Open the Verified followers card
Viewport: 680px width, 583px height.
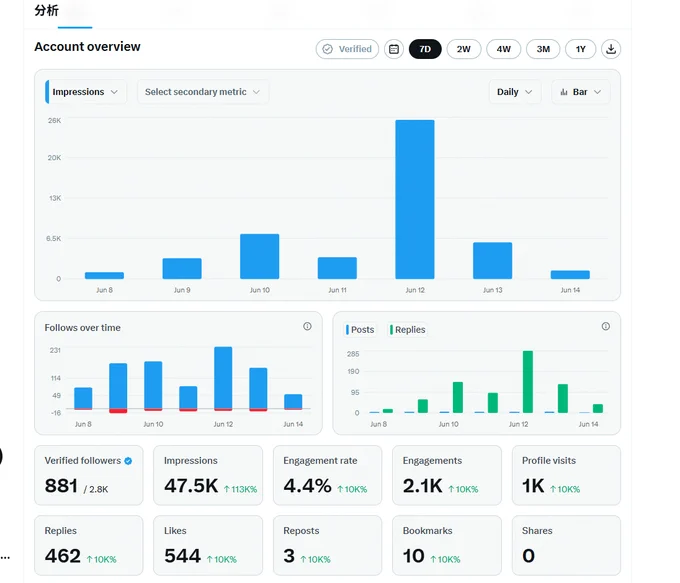tap(88, 475)
